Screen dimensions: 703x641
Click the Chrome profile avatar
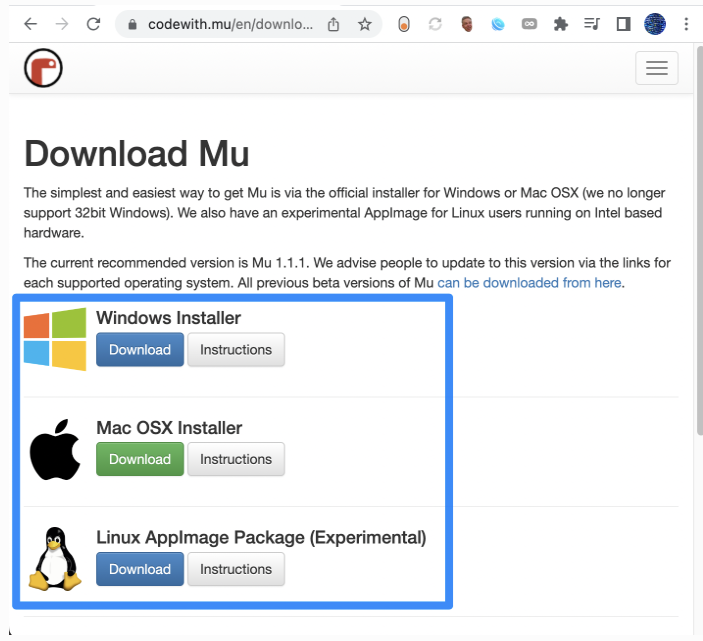point(655,24)
